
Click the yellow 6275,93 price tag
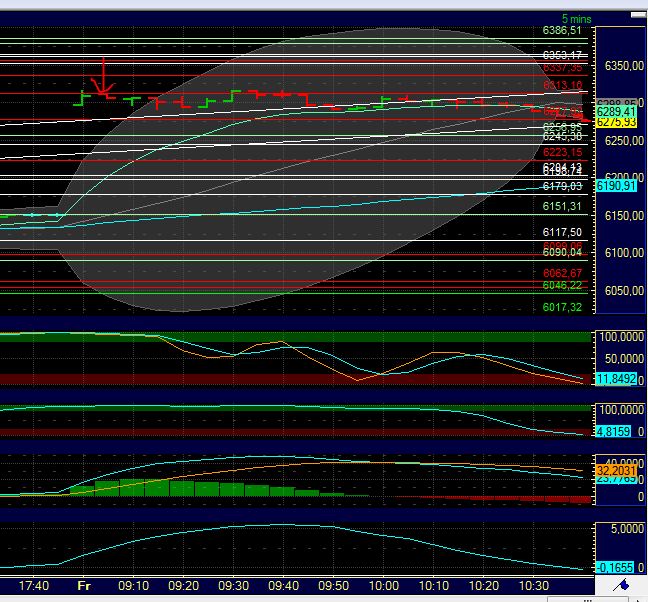point(616,122)
